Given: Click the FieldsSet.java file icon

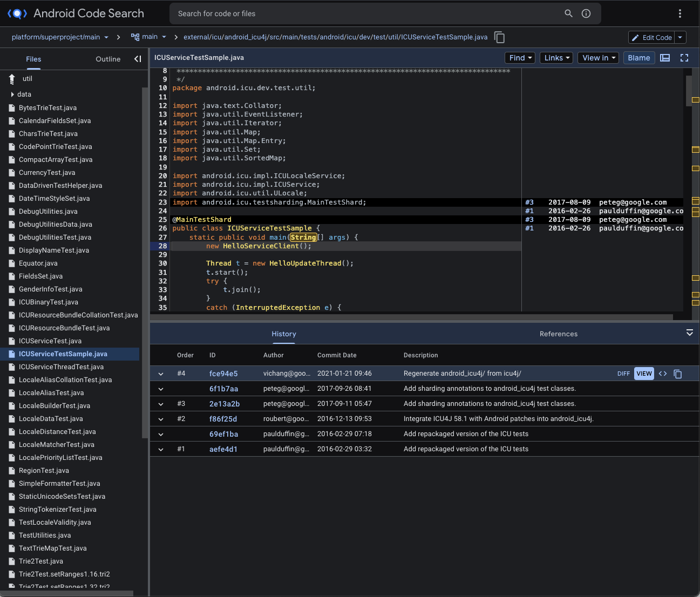Looking at the screenshot, I should [12, 276].
